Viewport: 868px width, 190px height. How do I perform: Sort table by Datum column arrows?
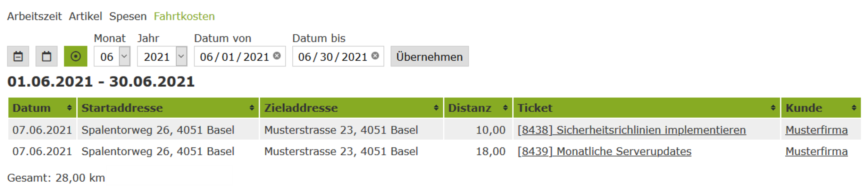click(69, 108)
